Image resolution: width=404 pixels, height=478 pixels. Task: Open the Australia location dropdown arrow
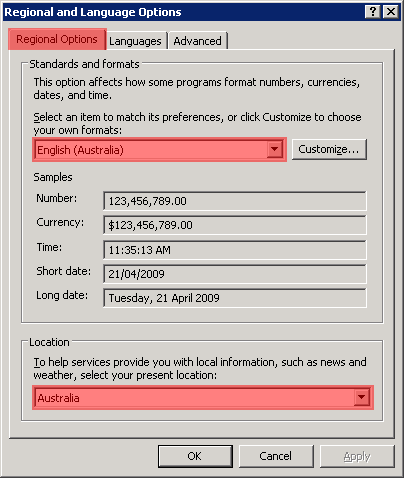362,398
